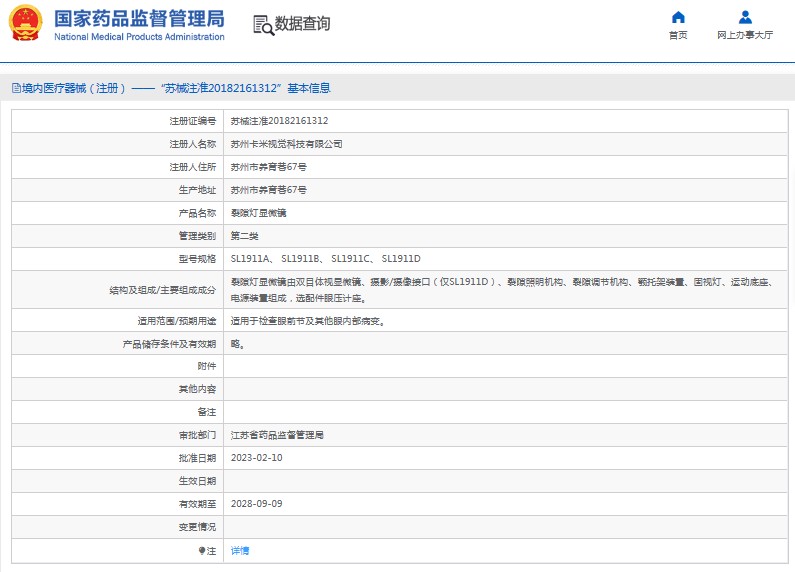This screenshot has width=795, height=572.
Task: Click 生产地址 value 苏州市养育巷67号
Action: [269, 190]
